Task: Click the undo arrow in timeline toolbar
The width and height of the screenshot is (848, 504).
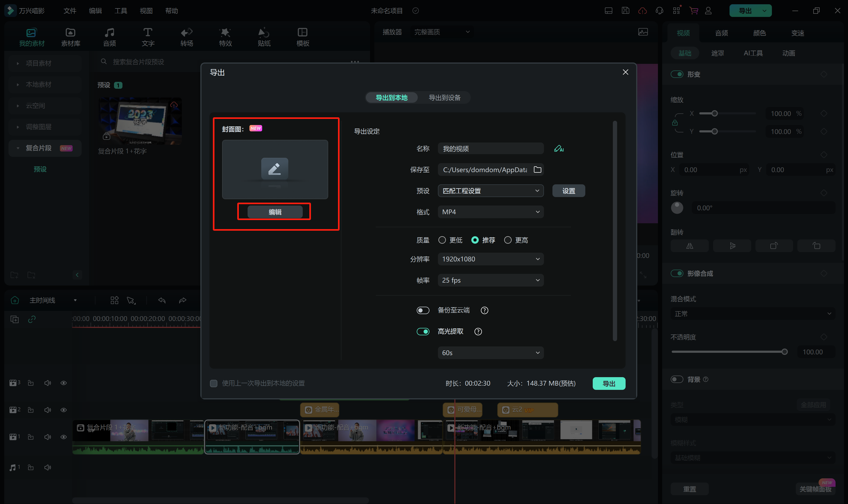Action: tap(162, 300)
